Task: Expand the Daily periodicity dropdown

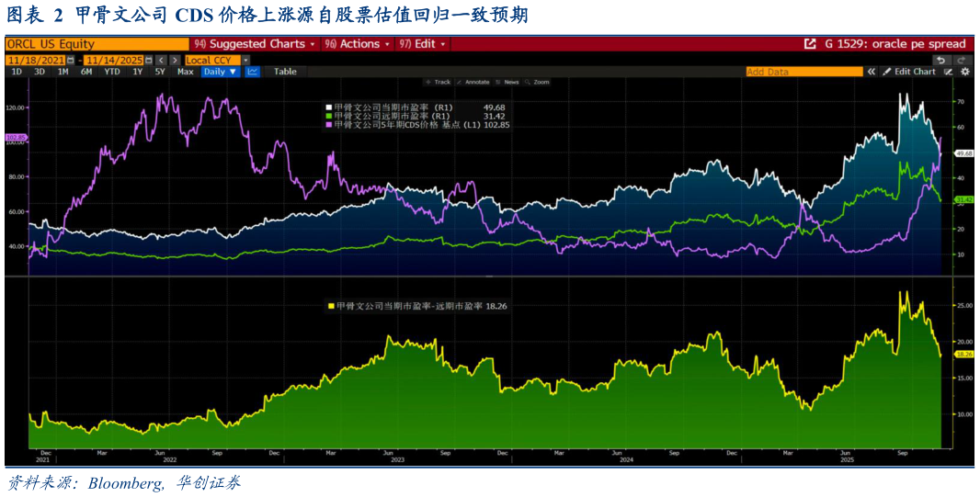Action: (221, 71)
